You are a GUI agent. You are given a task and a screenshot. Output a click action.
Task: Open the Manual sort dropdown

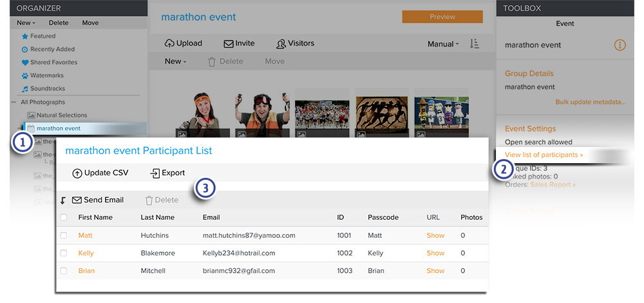coord(443,44)
